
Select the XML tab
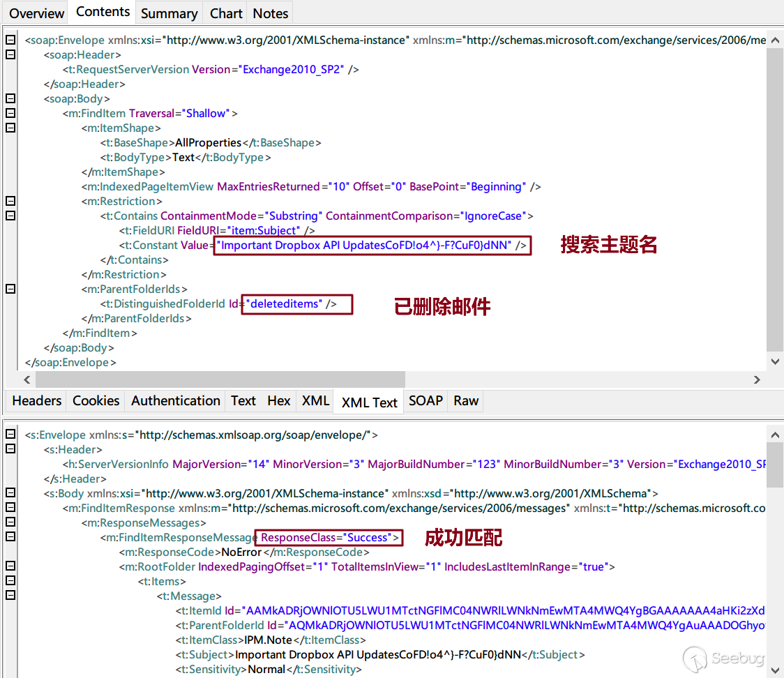click(315, 400)
